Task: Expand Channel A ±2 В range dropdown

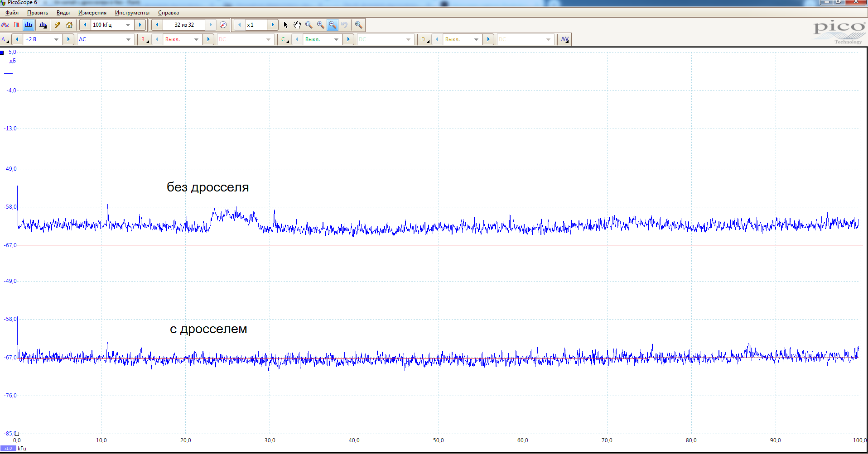Action: point(56,39)
